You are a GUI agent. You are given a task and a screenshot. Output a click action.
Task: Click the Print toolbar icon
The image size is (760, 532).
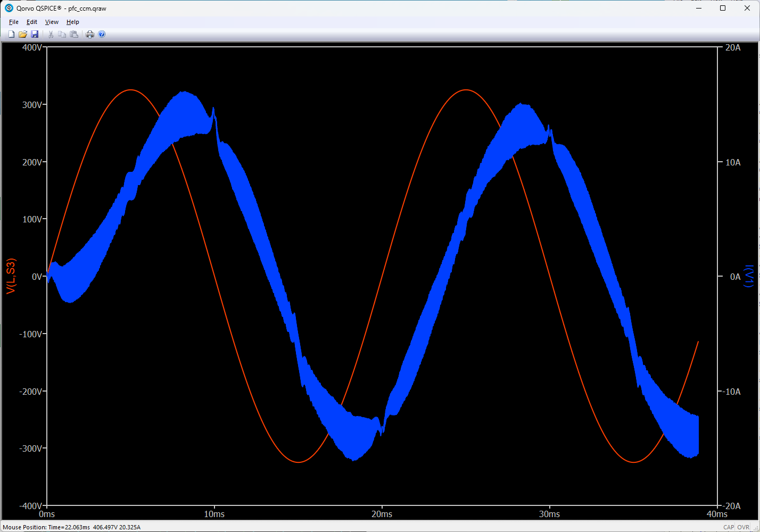[90, 34]
